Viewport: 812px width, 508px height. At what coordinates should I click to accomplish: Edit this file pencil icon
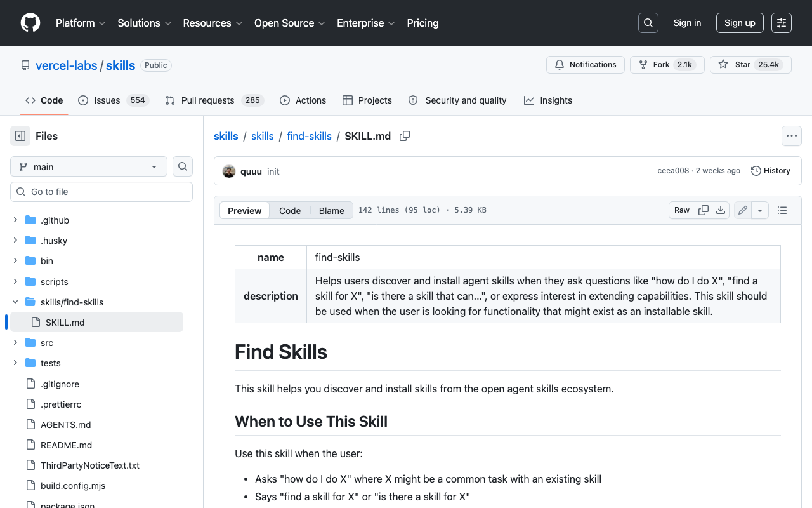(743, 210)
